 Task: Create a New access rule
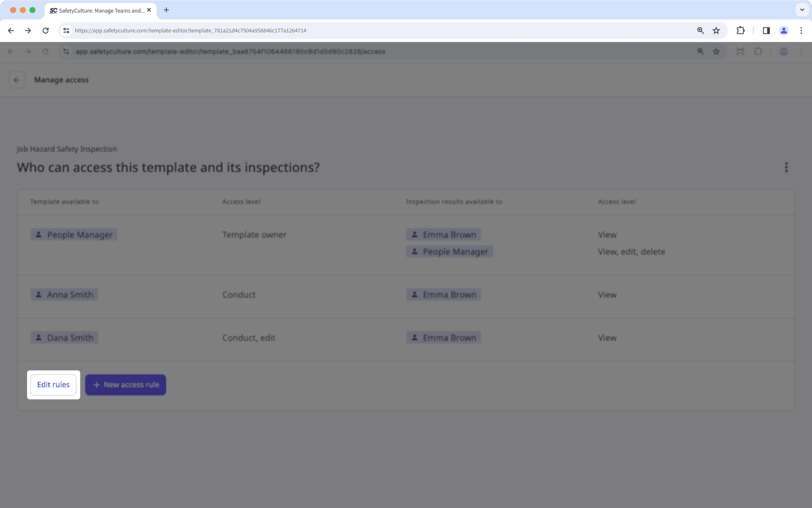tap(125, 385)
